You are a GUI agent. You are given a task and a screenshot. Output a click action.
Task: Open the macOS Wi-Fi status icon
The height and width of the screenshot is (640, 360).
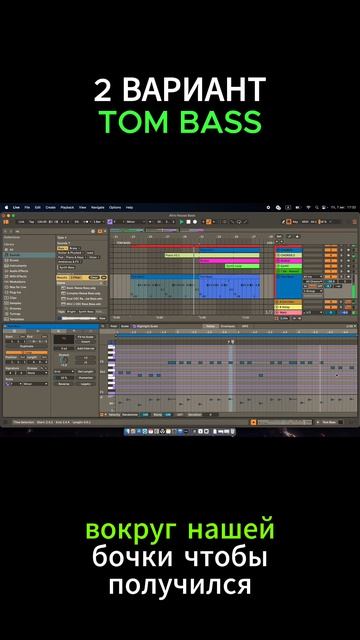click(309, 207)
